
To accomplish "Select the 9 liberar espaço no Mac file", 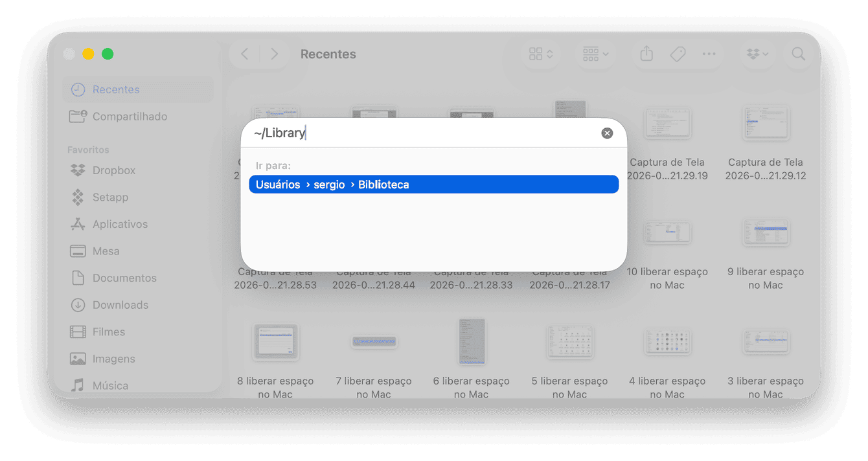I will [x=766, y=232].
